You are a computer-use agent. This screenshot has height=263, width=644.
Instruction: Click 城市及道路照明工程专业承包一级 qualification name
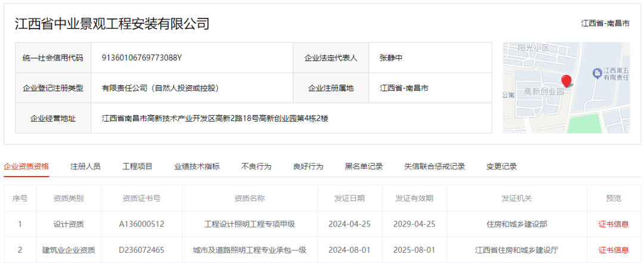tap(250, 249)
